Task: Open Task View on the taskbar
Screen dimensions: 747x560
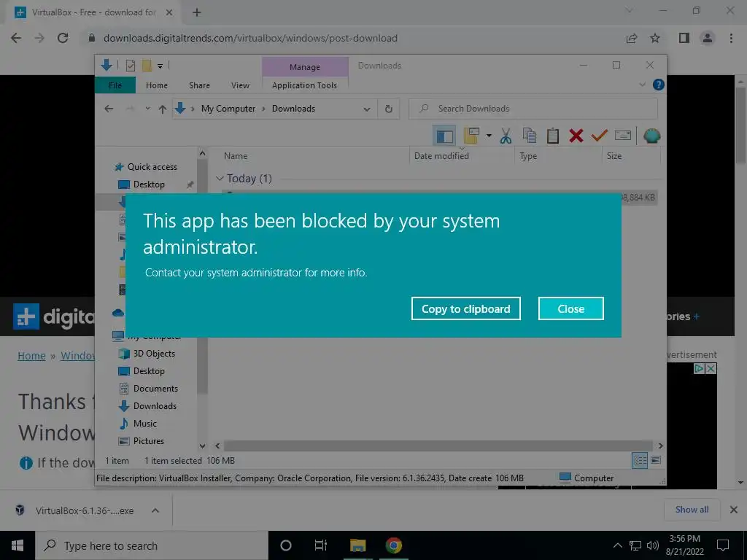Action: pyautogui.click(x=321, y=545)
